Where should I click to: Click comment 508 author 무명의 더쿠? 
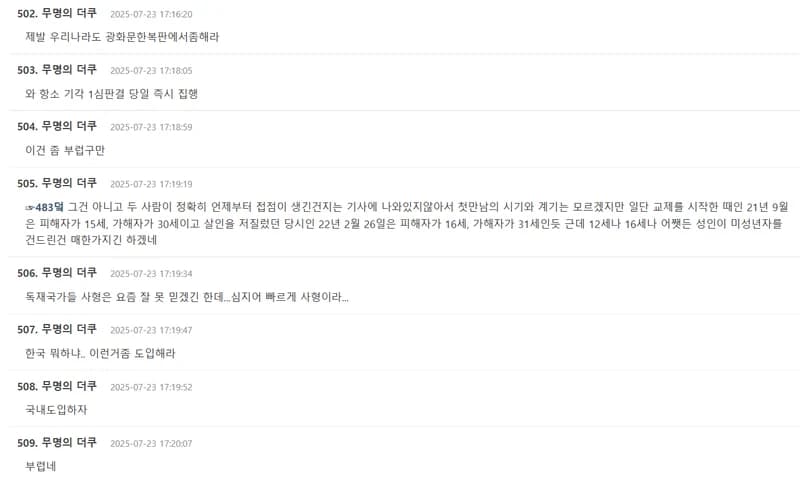click(x=69, y=386)
